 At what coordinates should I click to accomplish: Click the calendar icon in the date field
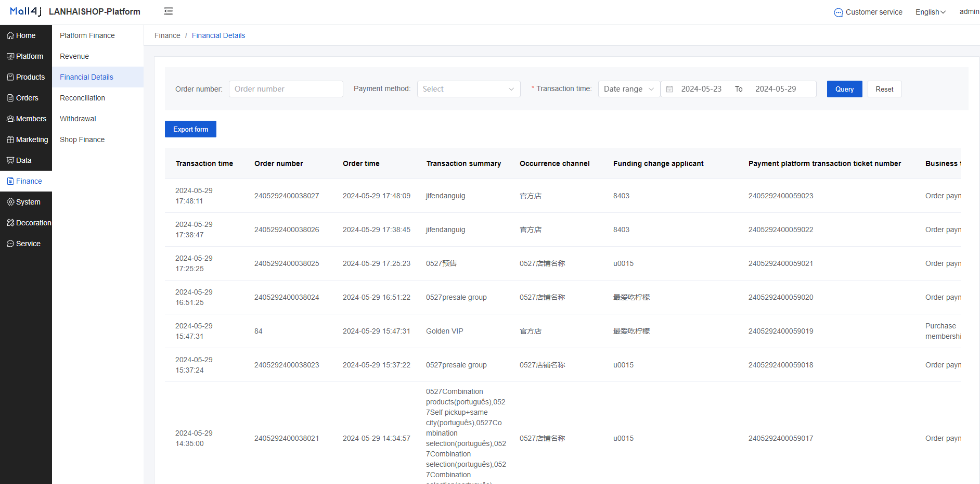pyautogui.click(x=669, y=89)
